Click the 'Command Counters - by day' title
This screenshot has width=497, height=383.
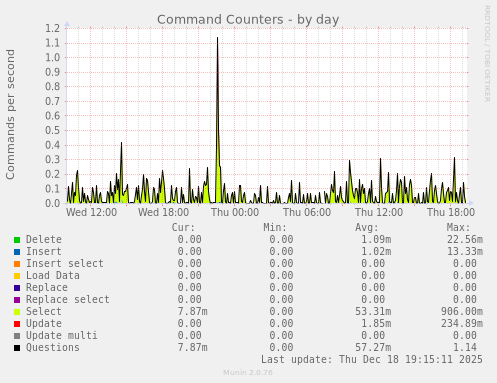point(248,20)
